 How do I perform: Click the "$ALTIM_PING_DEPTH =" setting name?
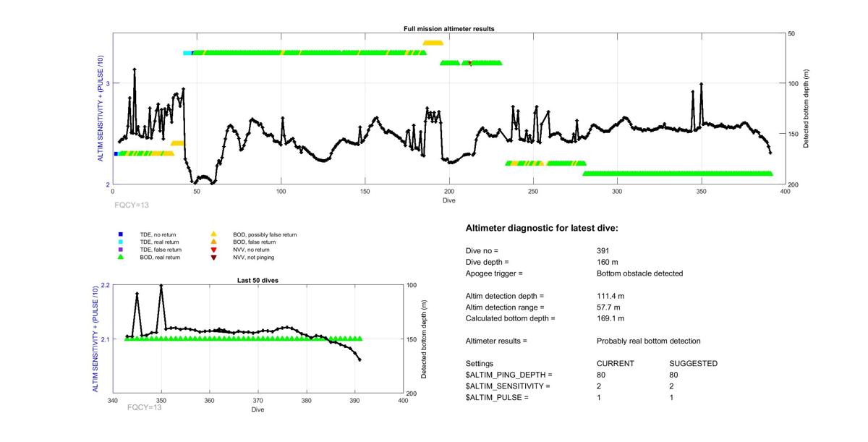point(509,375)
